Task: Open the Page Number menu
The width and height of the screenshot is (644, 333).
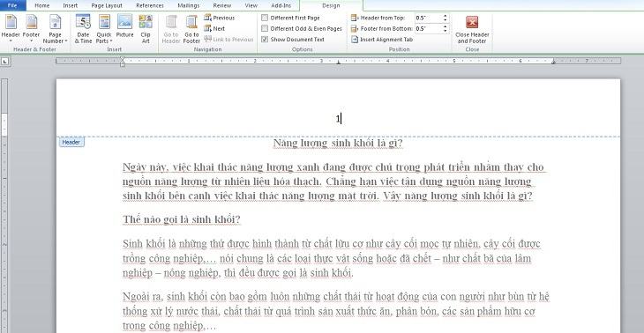Action: (55, 28)
